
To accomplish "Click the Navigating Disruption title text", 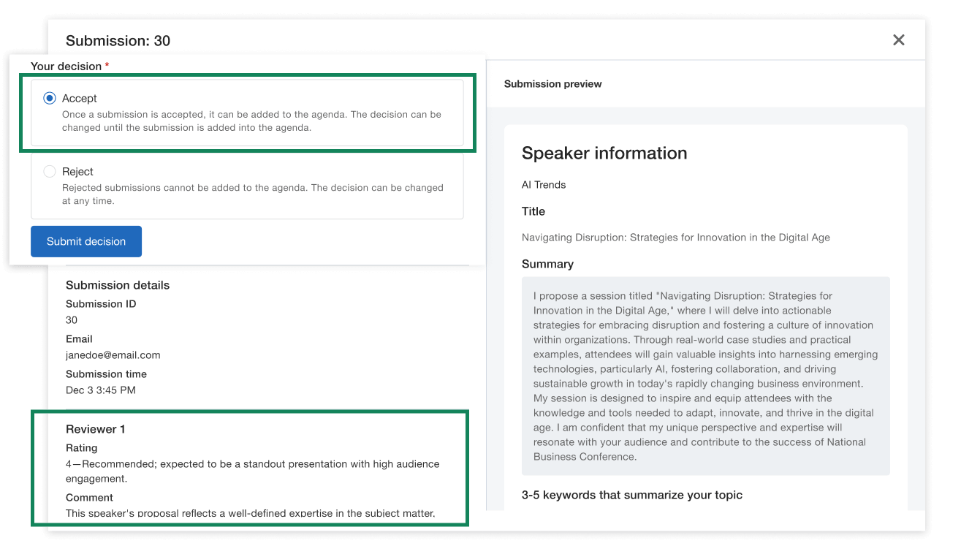I will [675, 238].
